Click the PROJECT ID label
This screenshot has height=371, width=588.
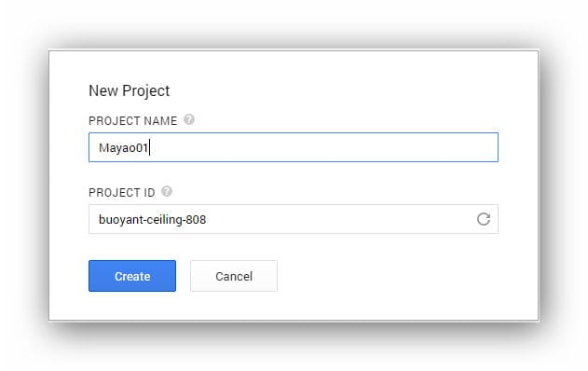click(122, 192)
